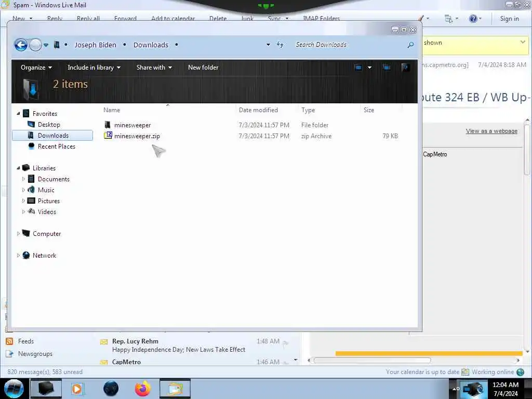Open the Organize menu
Screen dimensions: 532x399
[36, 68]
